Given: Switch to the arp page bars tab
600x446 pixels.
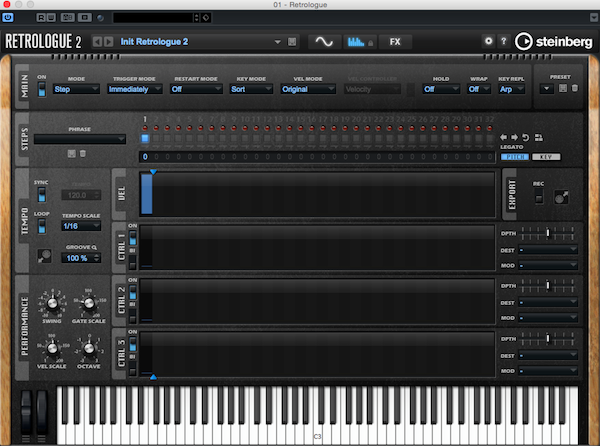Looking at the screenshot, I should (x=355, y=41).
